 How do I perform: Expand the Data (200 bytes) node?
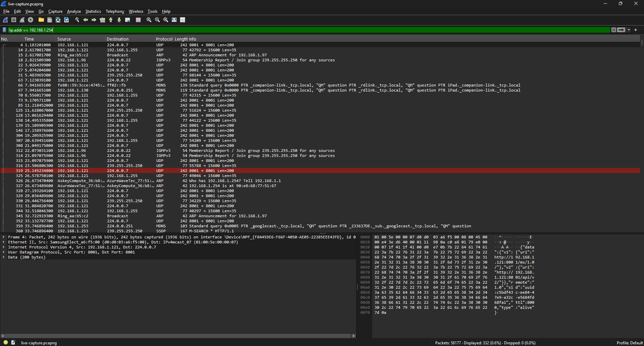point(4,257)
